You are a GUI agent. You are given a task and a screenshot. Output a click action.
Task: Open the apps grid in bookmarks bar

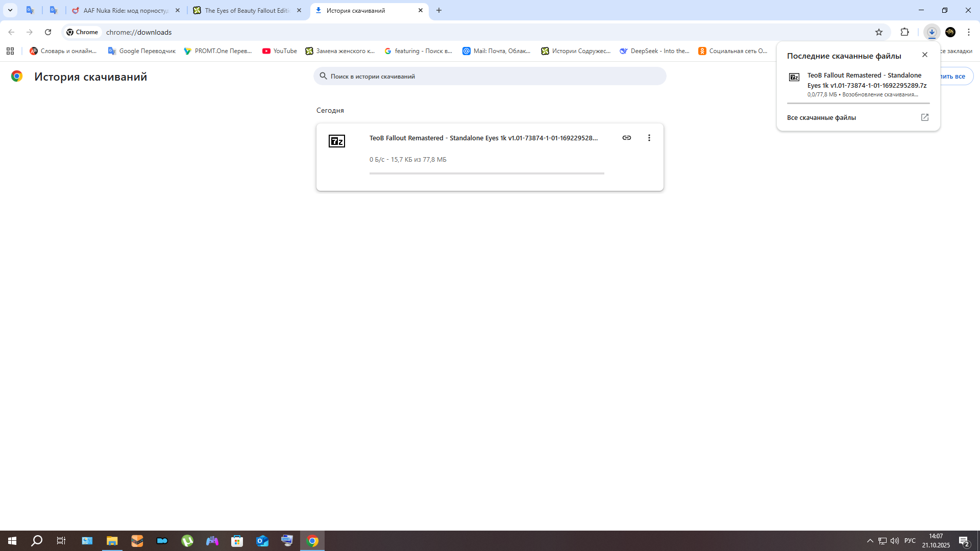click(10, 51)
